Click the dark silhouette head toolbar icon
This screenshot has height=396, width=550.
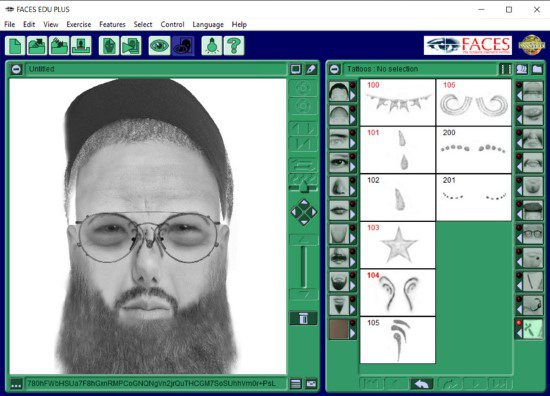tap(183, 46)
